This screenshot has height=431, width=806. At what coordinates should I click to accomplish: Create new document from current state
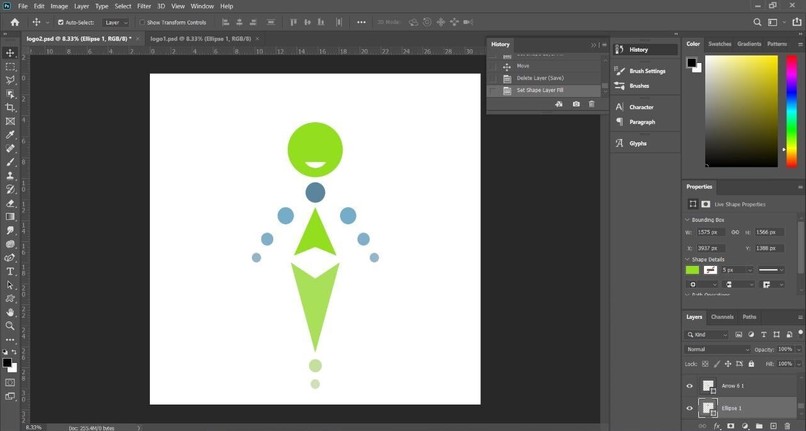559,104
